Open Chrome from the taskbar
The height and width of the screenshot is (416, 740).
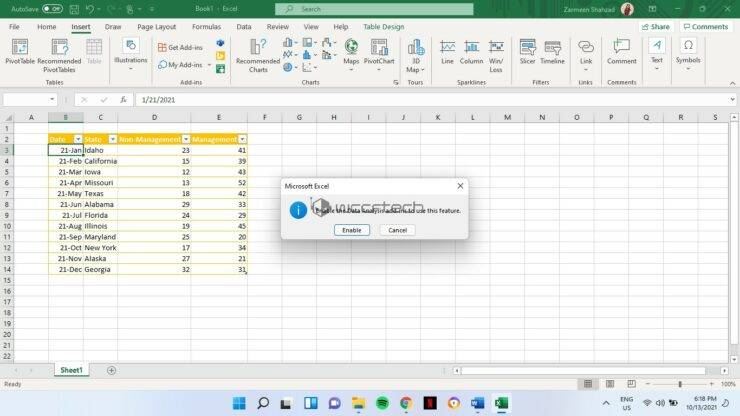click(x=406, y=403)
